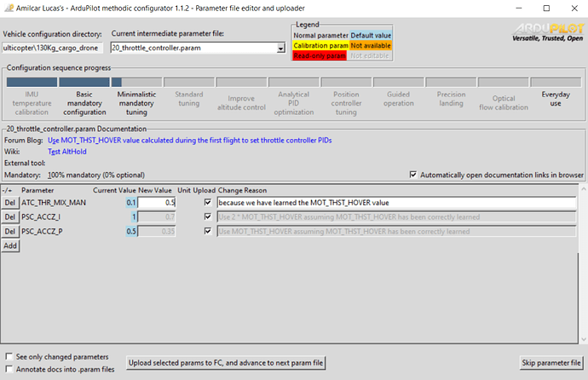Image resolution: width=588 pixels, height=380 pixels.
Task: Toggle upload checkbox for ATC_THR_MIX_MAN
Action: tap(209, 203)
